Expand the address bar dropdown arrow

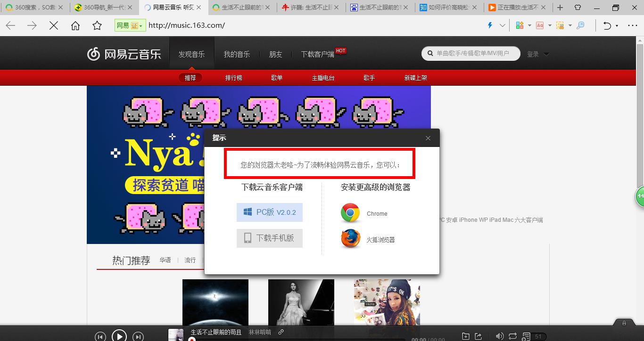(502, 25)
